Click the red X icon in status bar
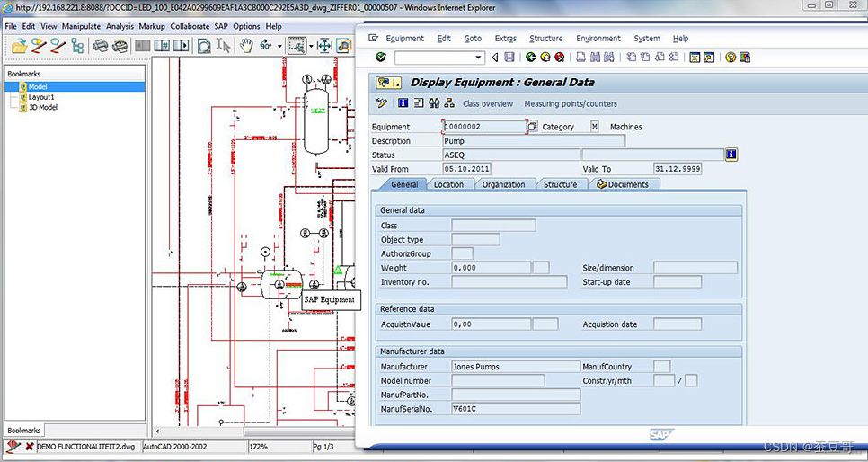The height and width of the screenshot is (462, 868). [x=30, y=446]
